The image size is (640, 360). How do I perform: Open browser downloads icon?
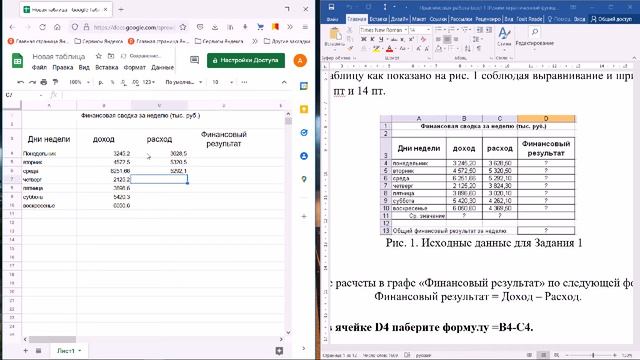point(215,27)
